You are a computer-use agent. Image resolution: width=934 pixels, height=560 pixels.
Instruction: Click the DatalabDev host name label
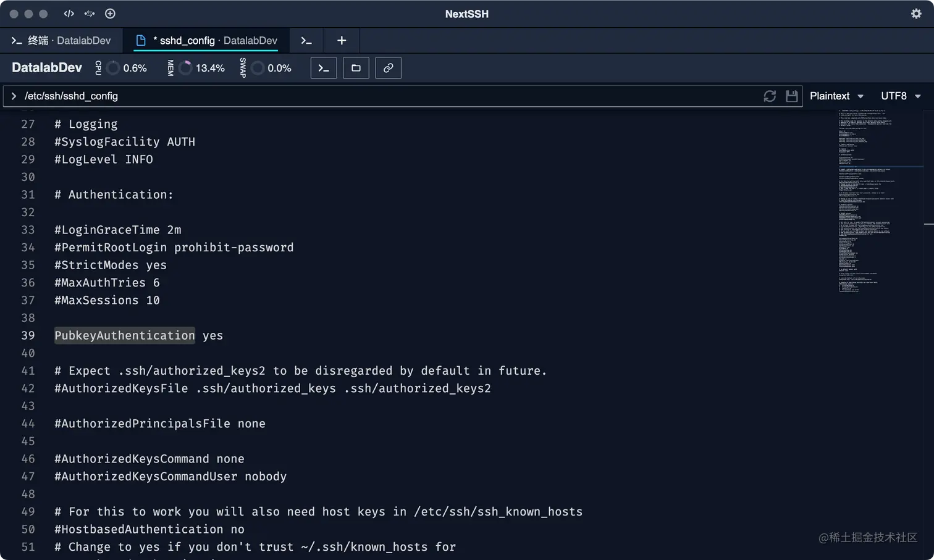click(x=47, y=68)
